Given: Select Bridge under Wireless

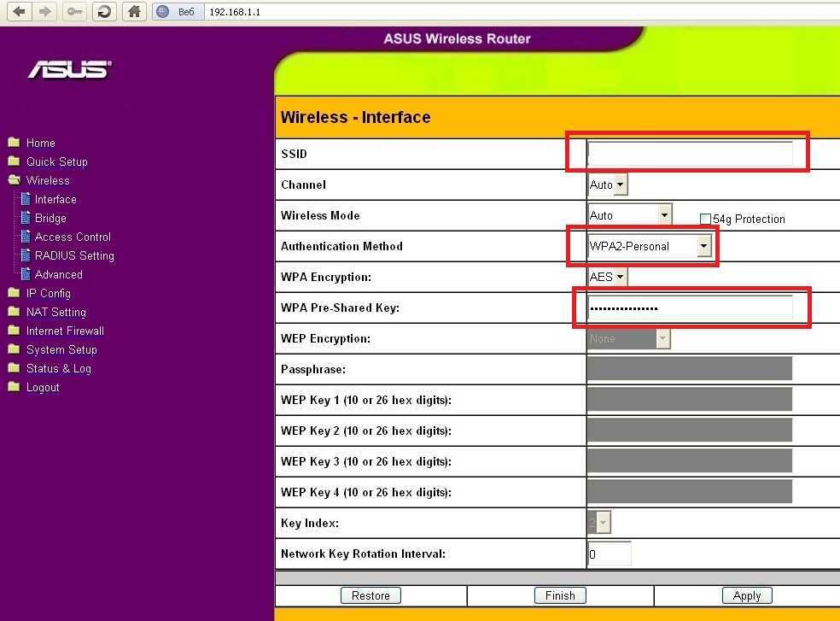Looking at the screenshot, I should 50,219.
